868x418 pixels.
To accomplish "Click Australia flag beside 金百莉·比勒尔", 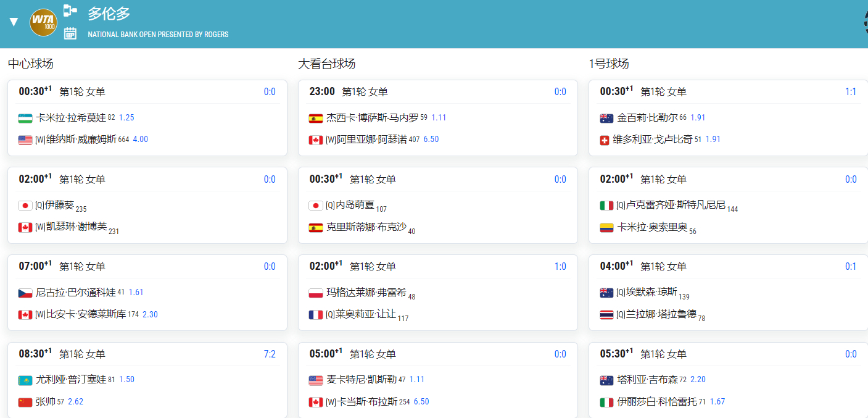I will pos(606,118).
